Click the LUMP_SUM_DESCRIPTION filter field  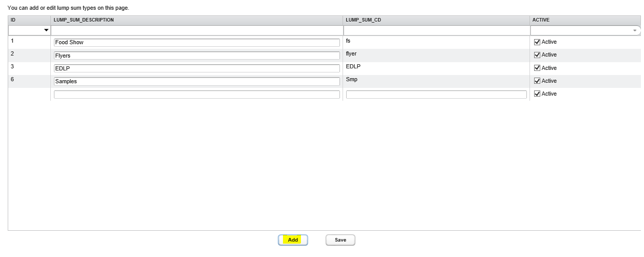tap(197, 30)
